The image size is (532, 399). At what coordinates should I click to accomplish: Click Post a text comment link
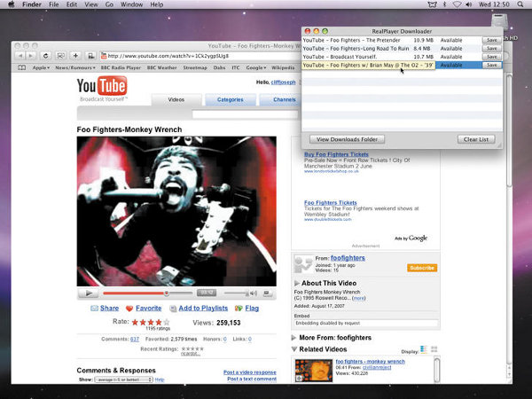pos(252,379)
